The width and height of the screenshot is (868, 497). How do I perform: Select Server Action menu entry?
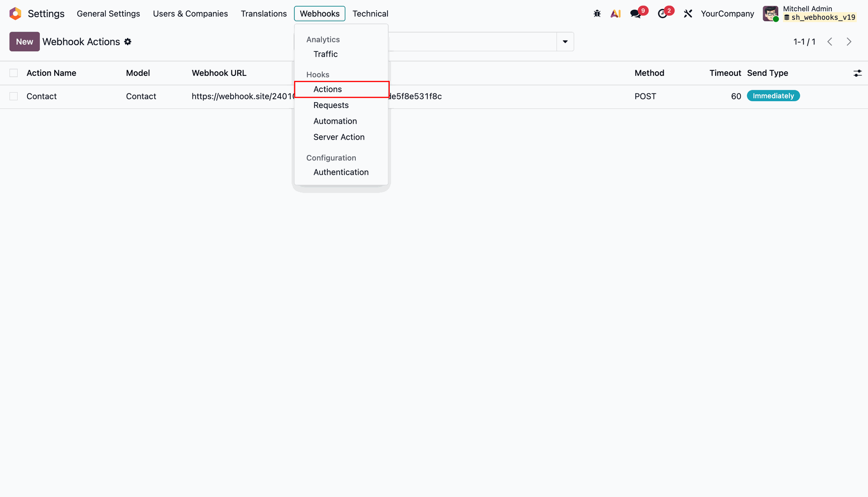[x=341, y=137]
